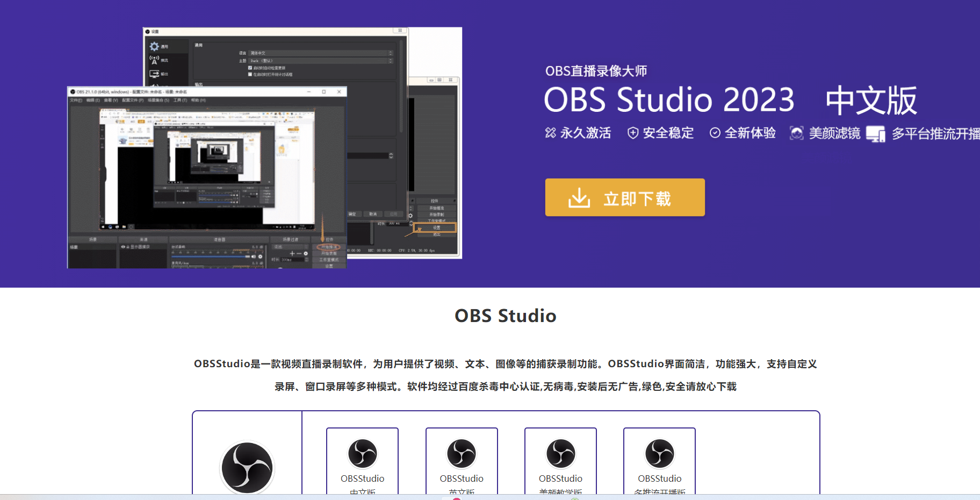The width and height of the screenshot is (980, 500).
Task: Click the OBS software screenshot banner image
Action: coord(264,148)
